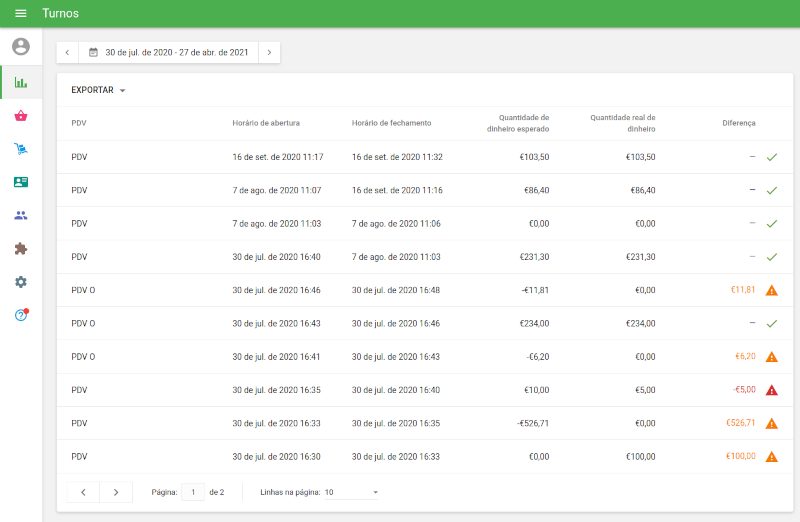Open the shopping basket sales icon
The height and width of the screenshot is (522, 800).
(21, 116)
